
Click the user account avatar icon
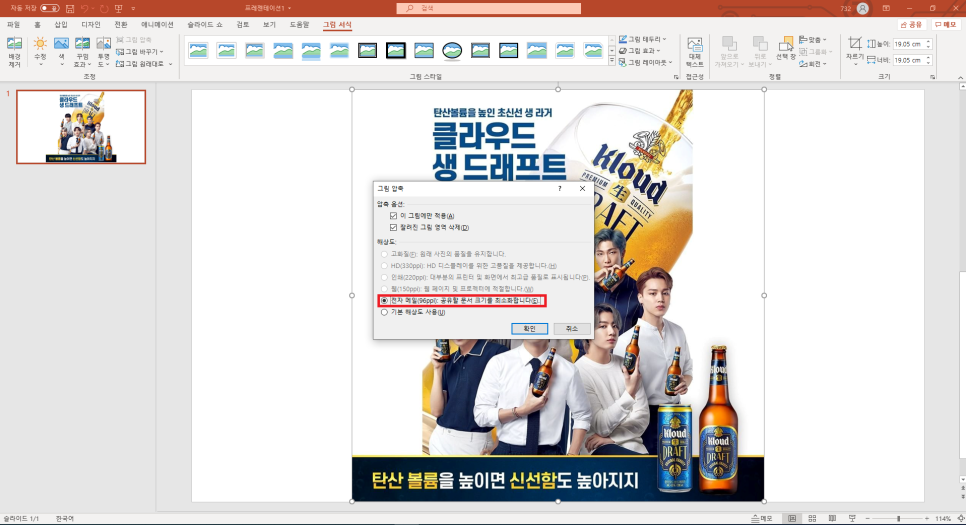862,9
